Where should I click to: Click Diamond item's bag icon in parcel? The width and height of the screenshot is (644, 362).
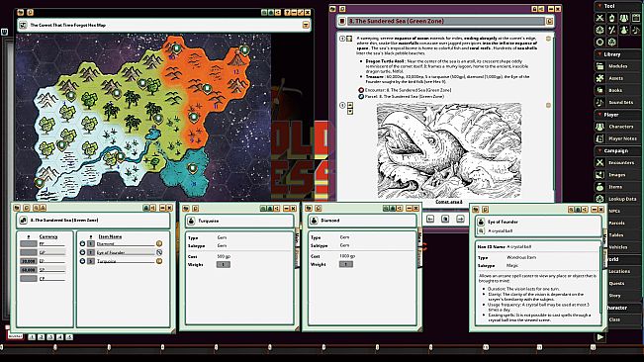click(82, 243)
